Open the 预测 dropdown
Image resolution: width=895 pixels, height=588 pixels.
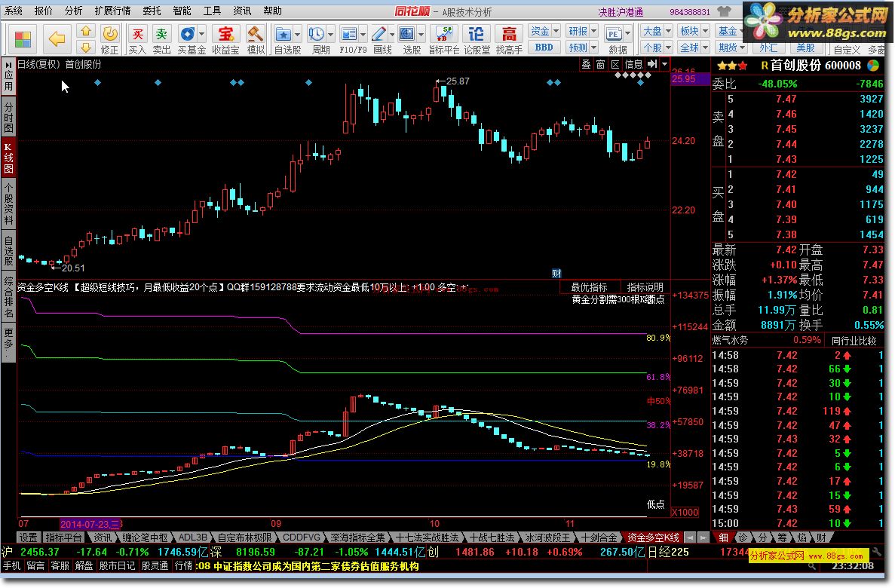(x=582, y=47)
